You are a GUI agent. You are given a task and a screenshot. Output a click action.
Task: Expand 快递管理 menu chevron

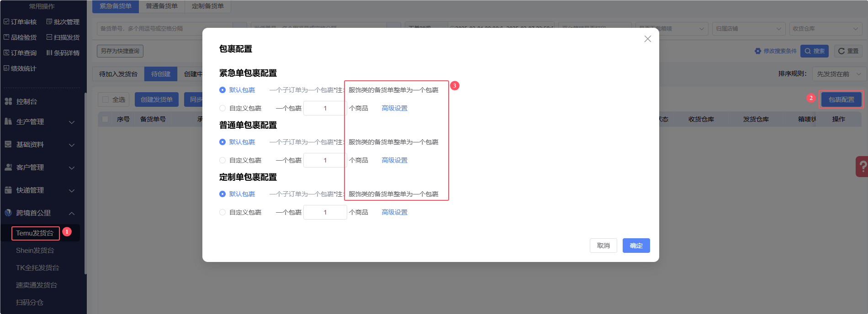(x=72, y=190)
